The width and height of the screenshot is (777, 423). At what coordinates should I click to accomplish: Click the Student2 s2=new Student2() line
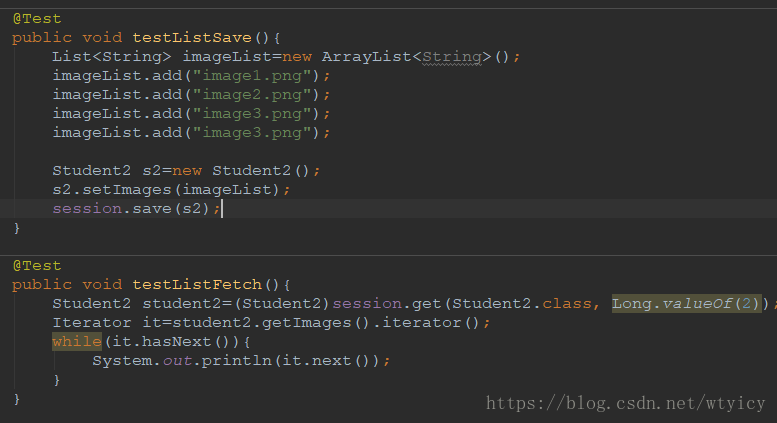pos(186,171)
